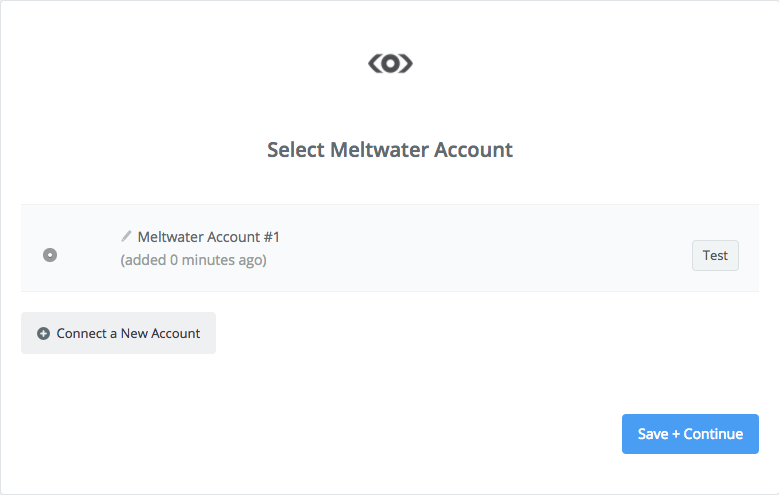Click the Meltwater eye logo icon

pyautogui.click(x=390, y=63)
